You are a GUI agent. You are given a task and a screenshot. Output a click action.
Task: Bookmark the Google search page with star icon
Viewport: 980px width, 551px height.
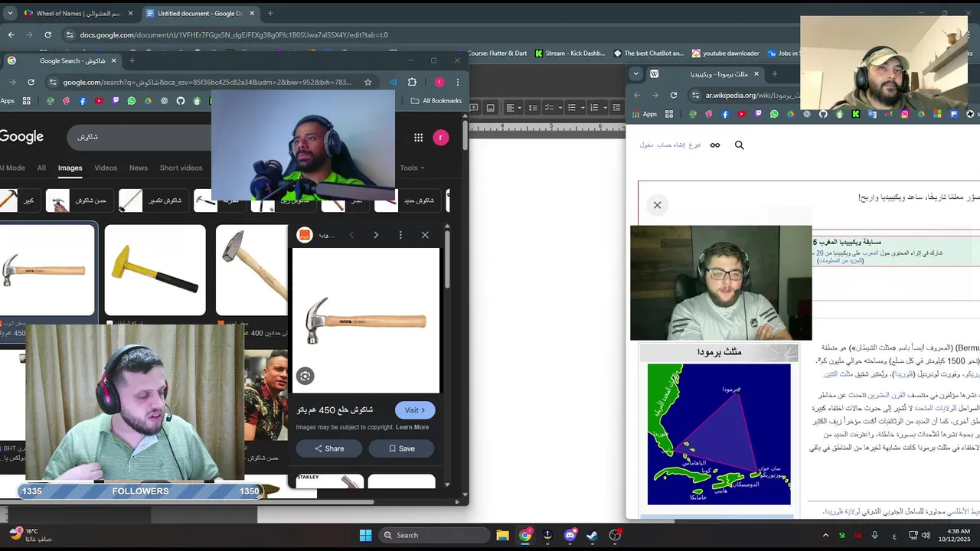[367, 82]
